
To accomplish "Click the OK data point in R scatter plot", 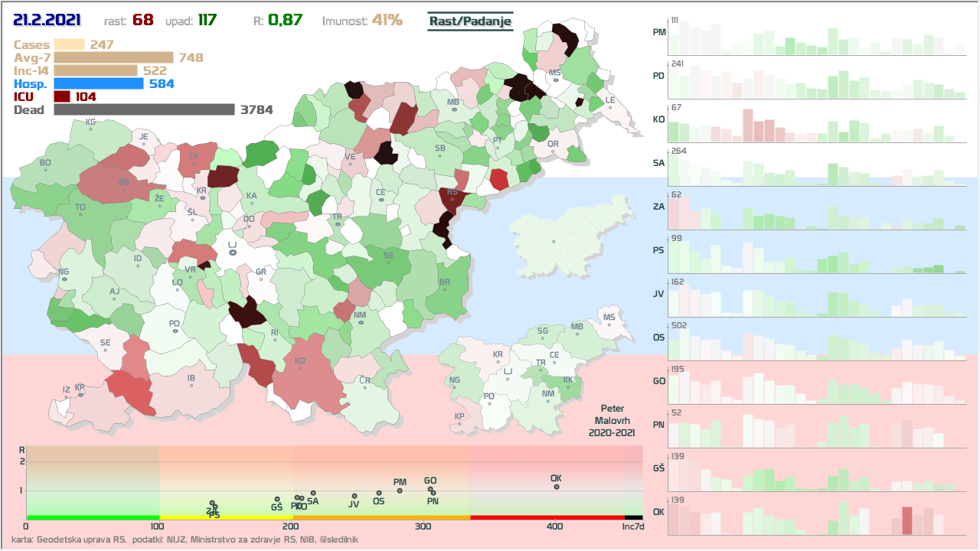I will (557, 487).
